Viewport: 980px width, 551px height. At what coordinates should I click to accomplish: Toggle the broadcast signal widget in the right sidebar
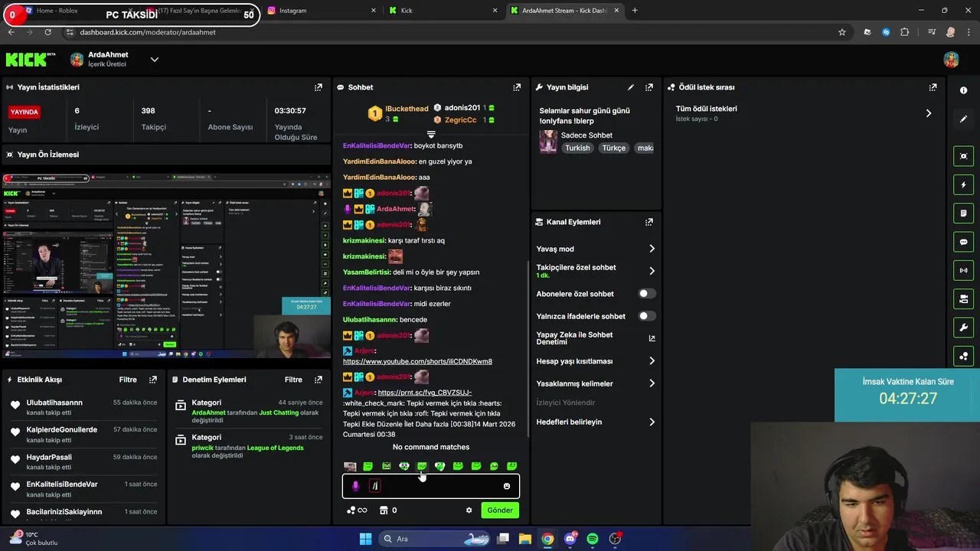[963, 270]
